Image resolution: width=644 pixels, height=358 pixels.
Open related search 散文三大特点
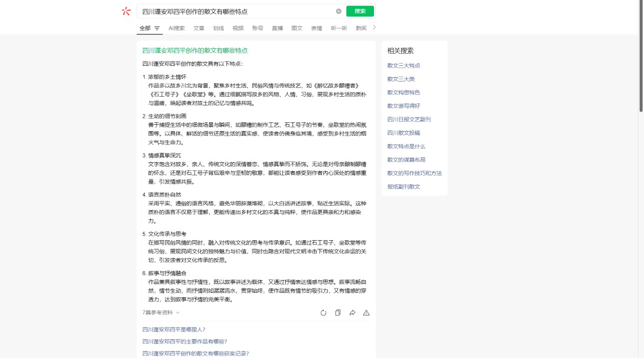point(403,65)
